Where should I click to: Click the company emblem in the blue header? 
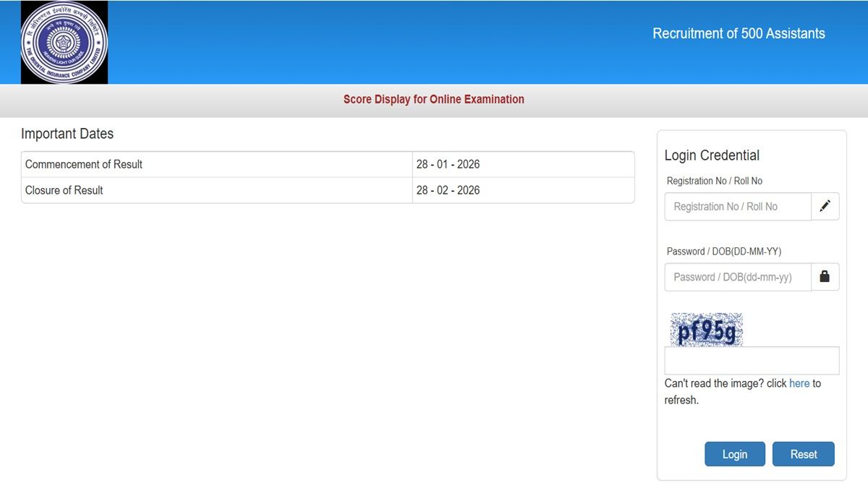(64, 42)
